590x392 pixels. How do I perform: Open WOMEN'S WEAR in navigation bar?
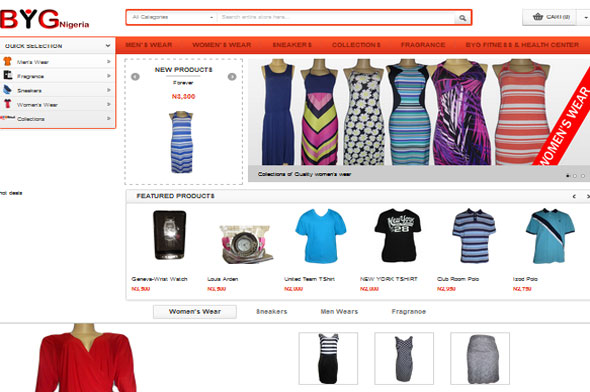[x=222, y=45]
